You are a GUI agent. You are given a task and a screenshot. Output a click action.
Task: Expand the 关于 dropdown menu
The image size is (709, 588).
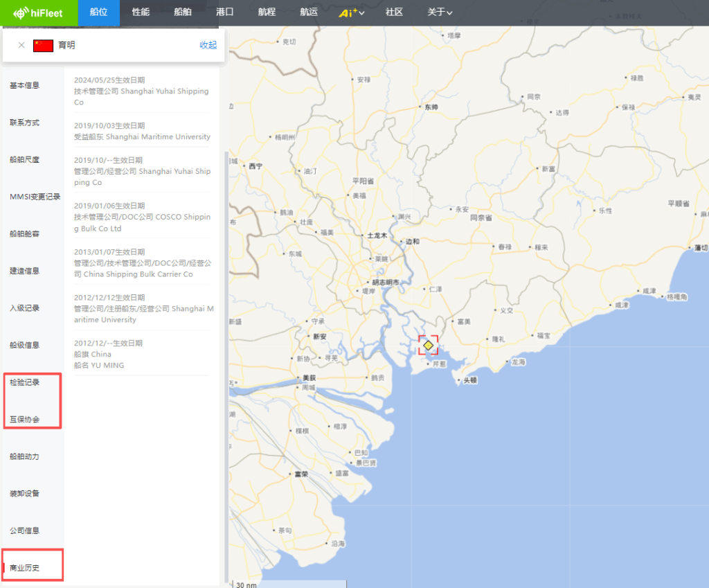click(440, 12)
